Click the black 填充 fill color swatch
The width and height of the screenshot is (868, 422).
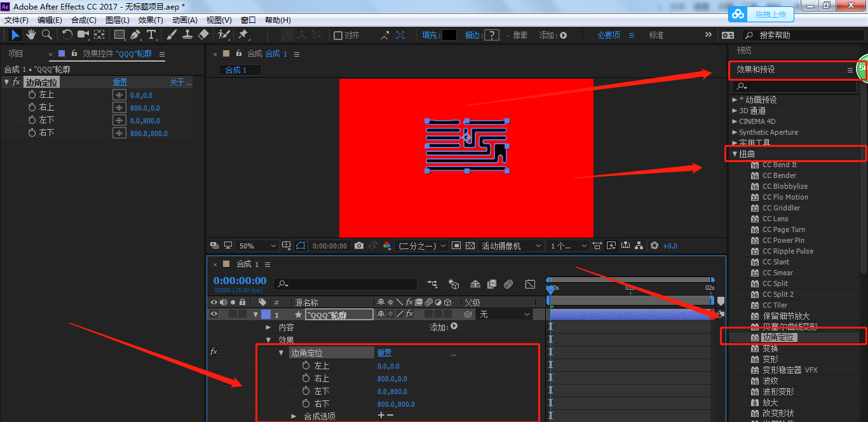coord(449,36)
